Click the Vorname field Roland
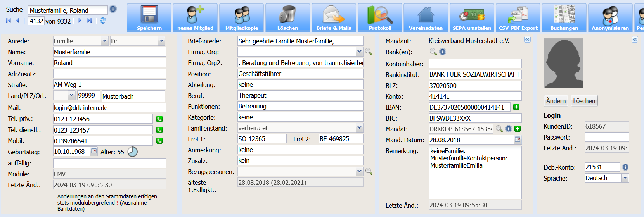Screen dimensions: 644x217 point(109,63)
